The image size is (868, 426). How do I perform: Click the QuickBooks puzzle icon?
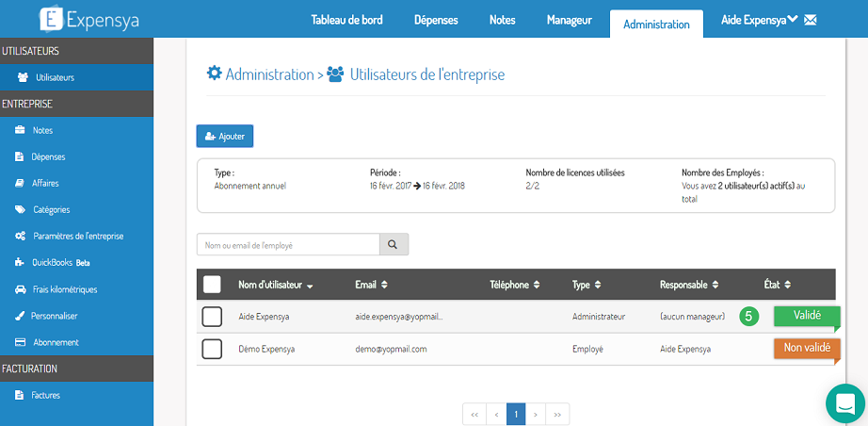(20, 263)
